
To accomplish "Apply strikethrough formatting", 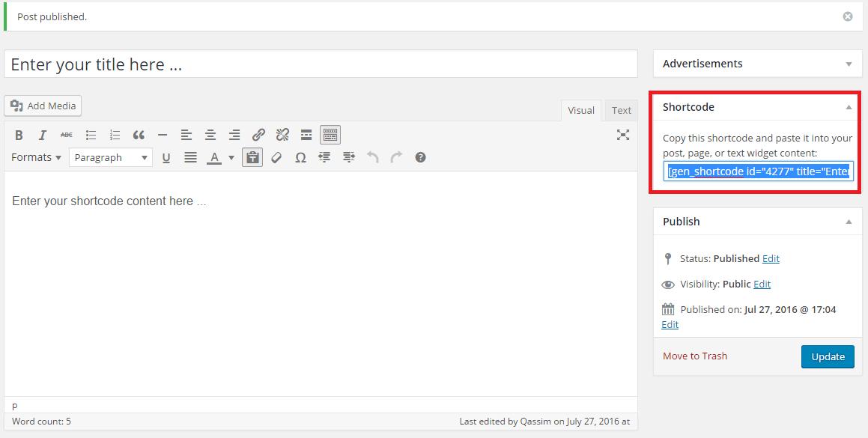I will click(x=67, y=135).
